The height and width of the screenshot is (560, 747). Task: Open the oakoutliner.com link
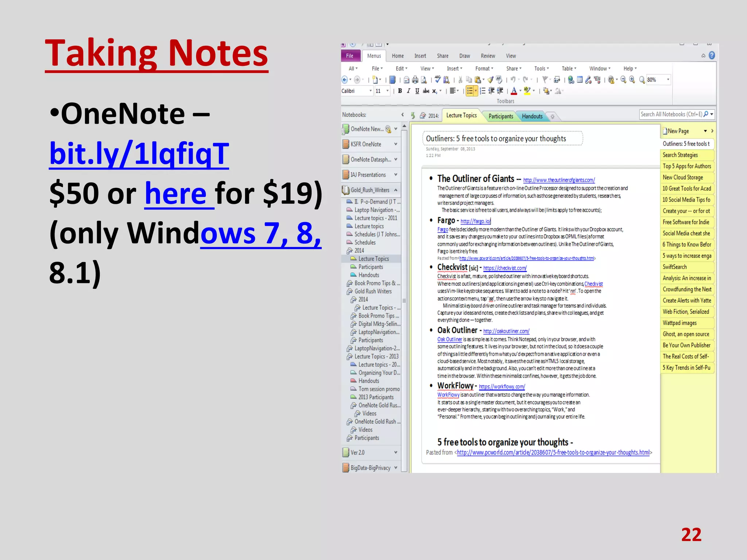[x=506, y=331]
